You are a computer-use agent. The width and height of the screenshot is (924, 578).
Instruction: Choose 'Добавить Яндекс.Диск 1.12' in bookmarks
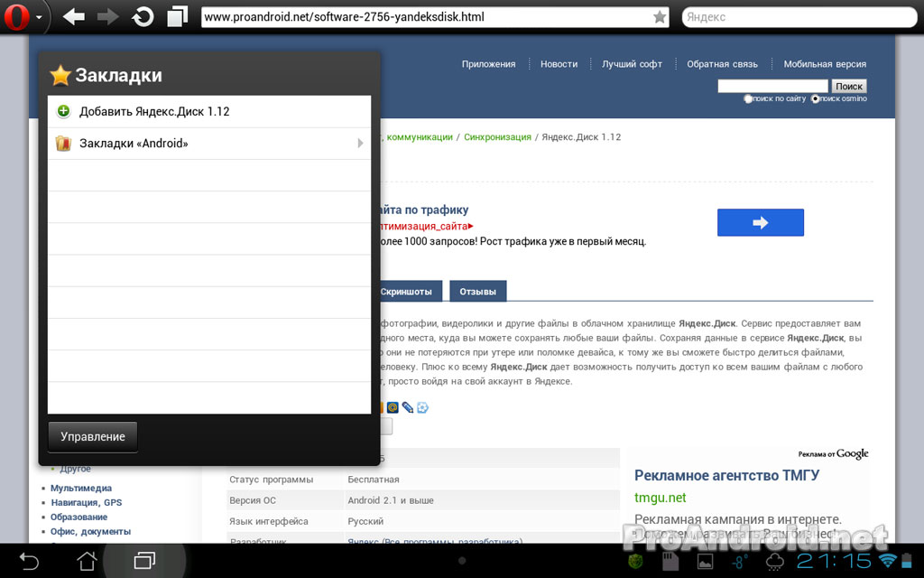click(209, 111)
